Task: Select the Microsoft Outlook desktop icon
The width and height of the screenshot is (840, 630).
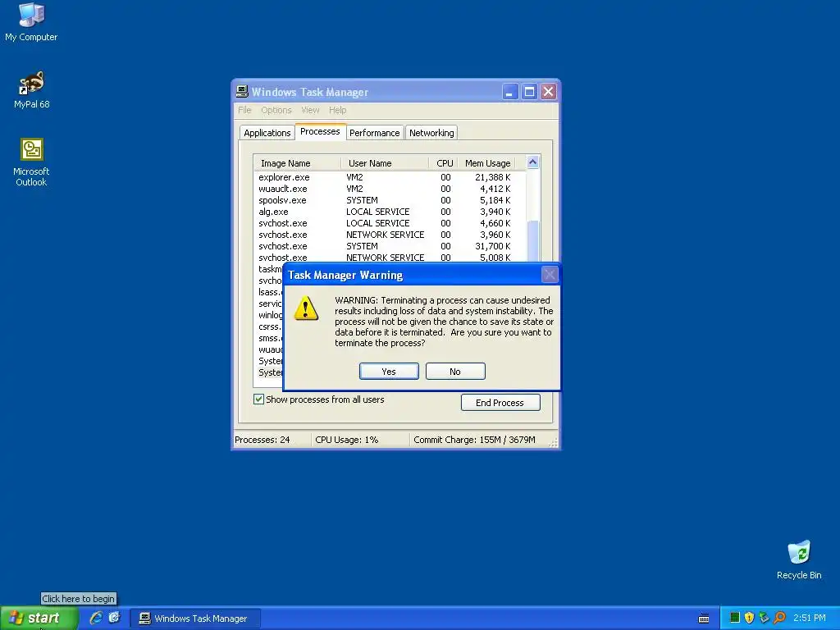Action: (32, 162)
